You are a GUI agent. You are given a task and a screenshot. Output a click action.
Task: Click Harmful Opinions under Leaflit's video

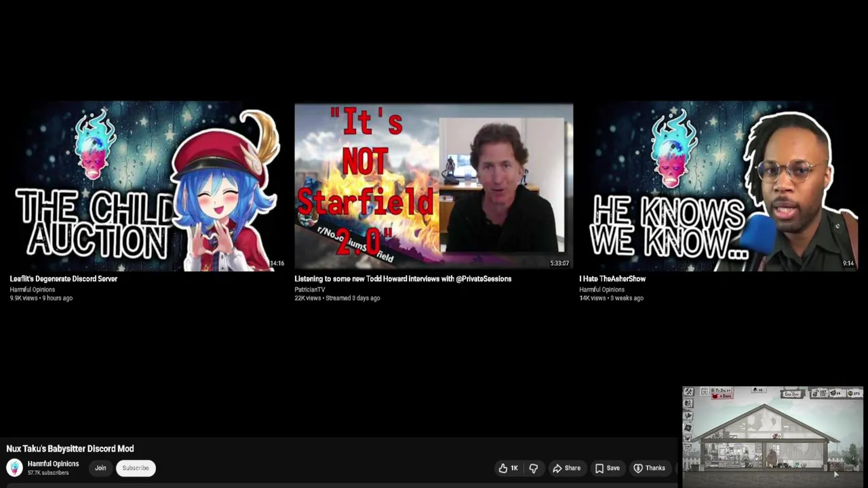32,289
